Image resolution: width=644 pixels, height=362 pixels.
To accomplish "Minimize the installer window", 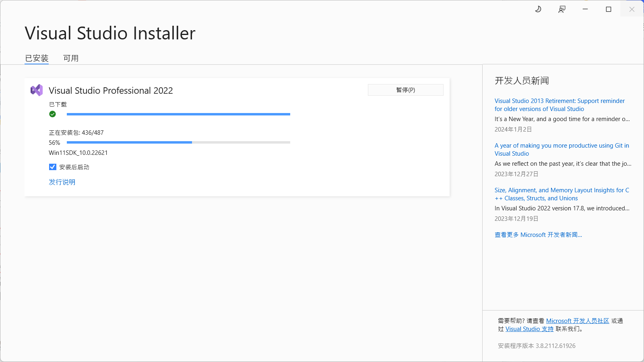I will click(585, 9).
